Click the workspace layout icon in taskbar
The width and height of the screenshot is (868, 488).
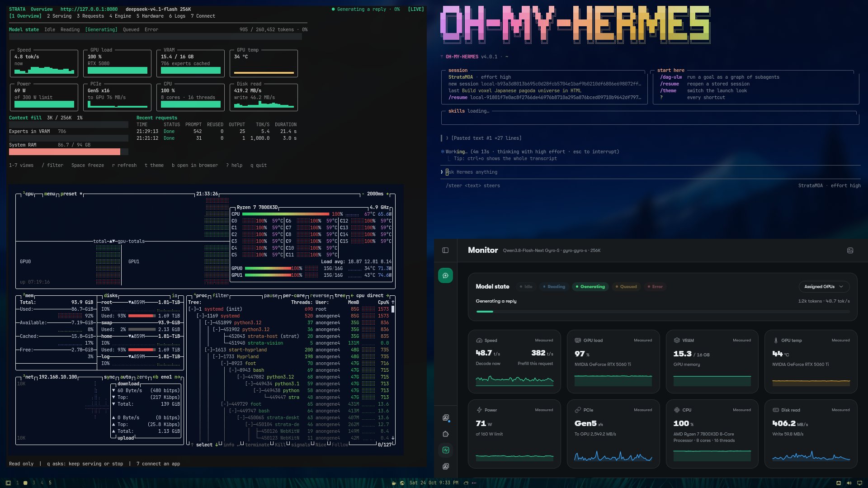point(8,483)
